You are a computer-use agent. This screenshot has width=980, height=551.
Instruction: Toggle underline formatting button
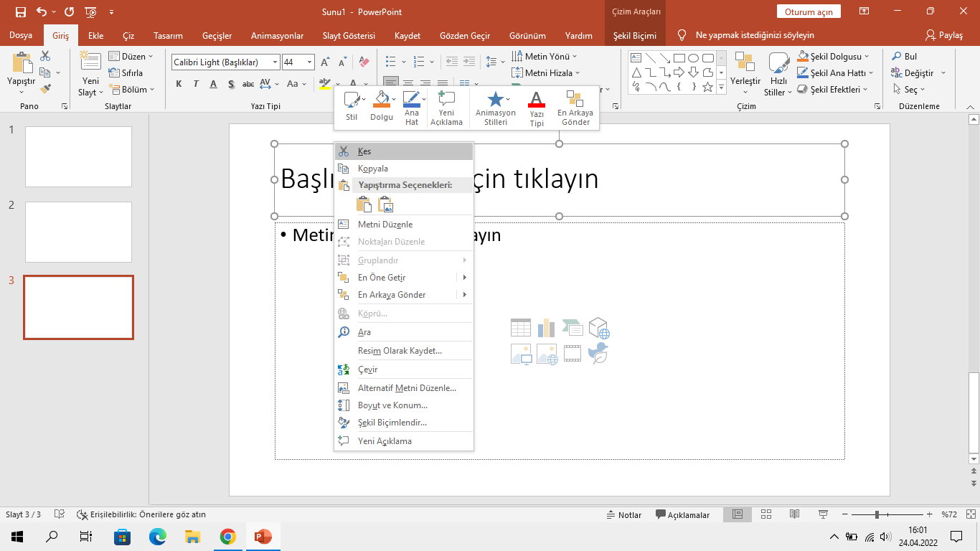coord(213,84)
